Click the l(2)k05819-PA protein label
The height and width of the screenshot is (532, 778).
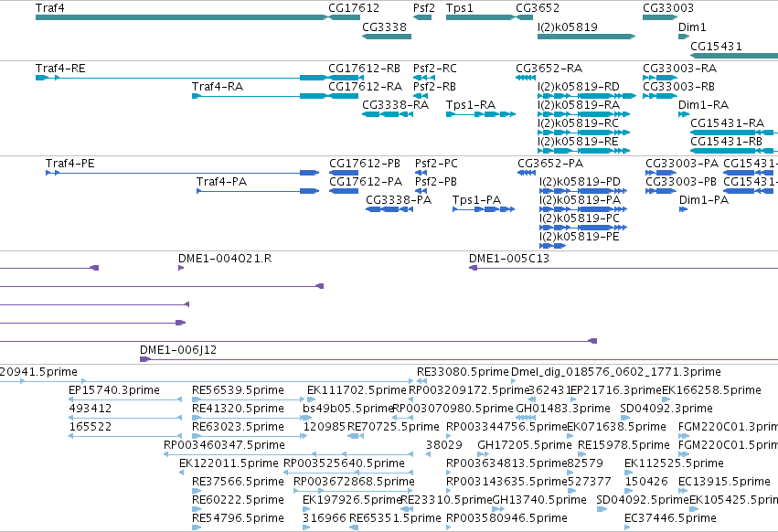[x=580, y=200]
